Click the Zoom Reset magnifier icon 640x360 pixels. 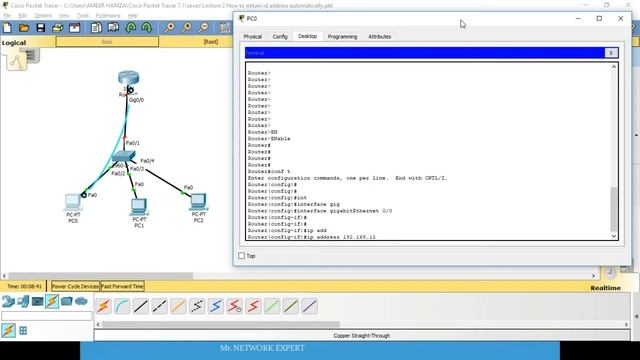[186, 28]
